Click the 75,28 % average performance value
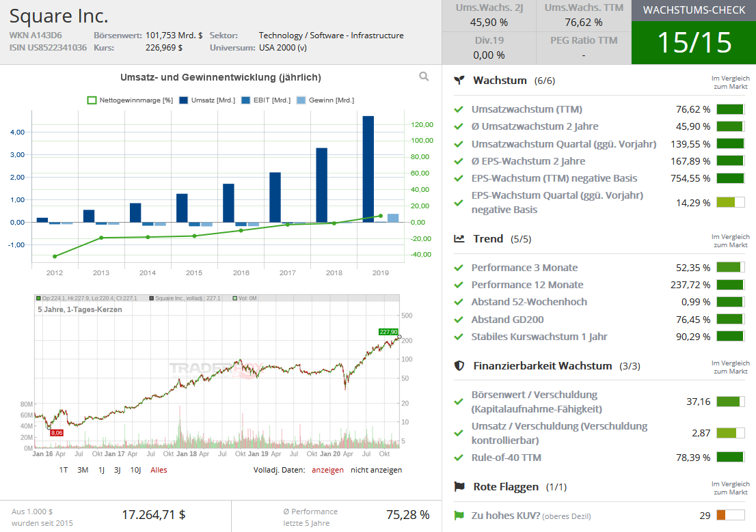Screen dimensions: 756x532 pos(408,515)
